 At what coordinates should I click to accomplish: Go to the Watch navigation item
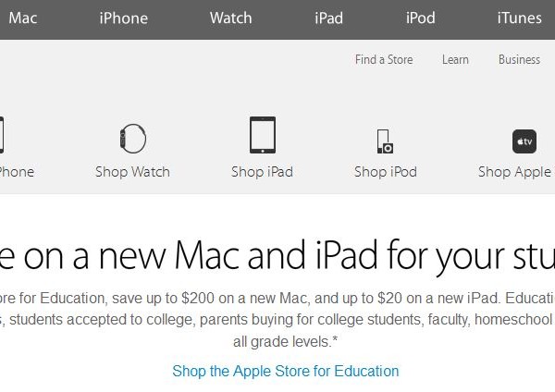pos(230,18)
